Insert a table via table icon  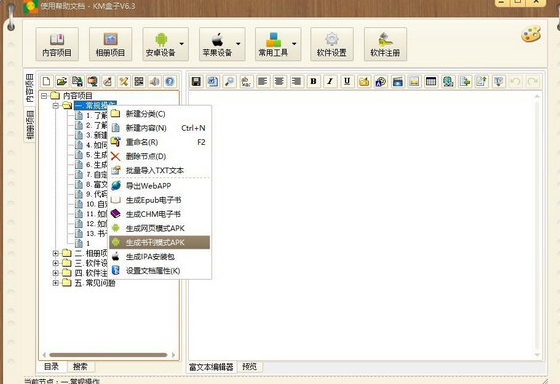click(x=431, y=81)
